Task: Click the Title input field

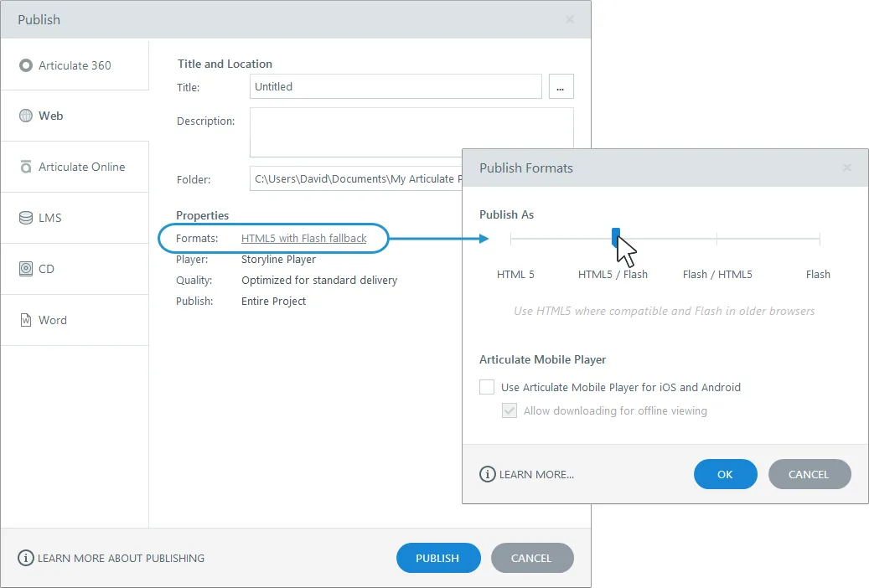Action: click(396, 86)
